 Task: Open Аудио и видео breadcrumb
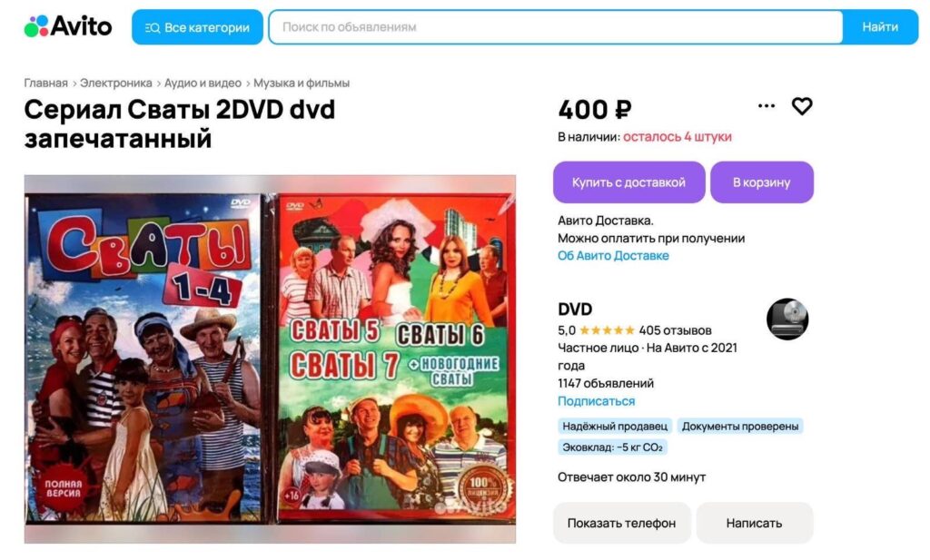point(203,83)
